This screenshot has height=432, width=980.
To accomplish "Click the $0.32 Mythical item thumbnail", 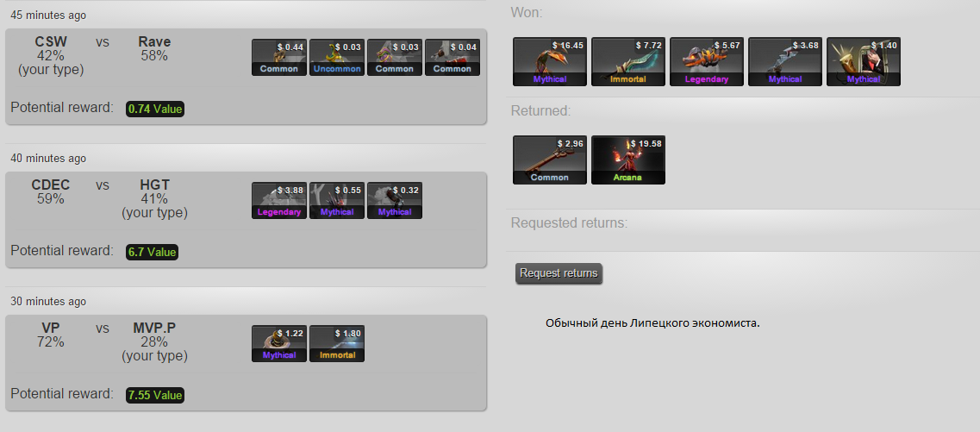I will 395,201.
